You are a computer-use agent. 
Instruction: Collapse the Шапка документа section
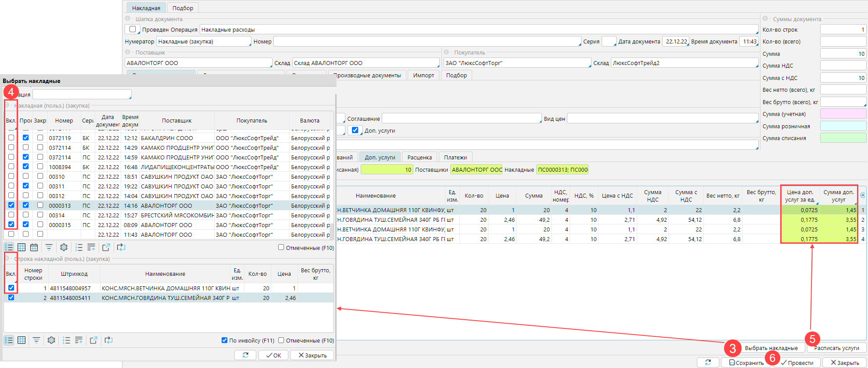pyautogui.click(x=128, y=19)
